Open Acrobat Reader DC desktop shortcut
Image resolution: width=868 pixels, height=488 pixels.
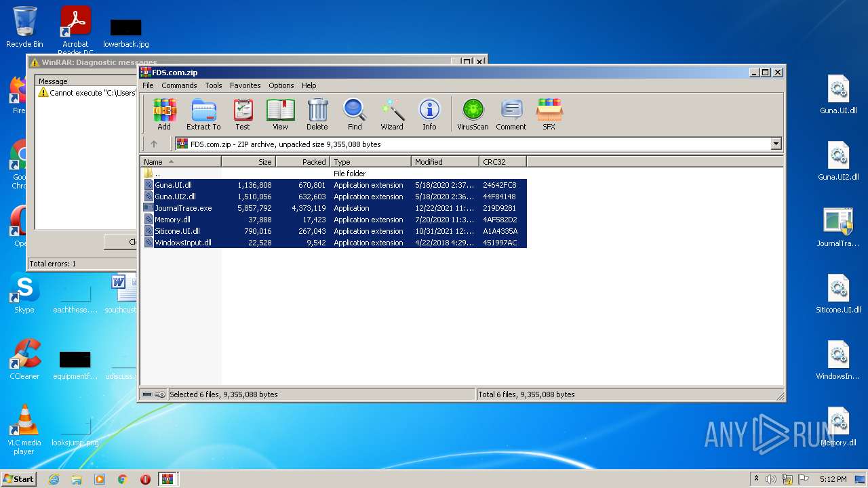(76, 30)
